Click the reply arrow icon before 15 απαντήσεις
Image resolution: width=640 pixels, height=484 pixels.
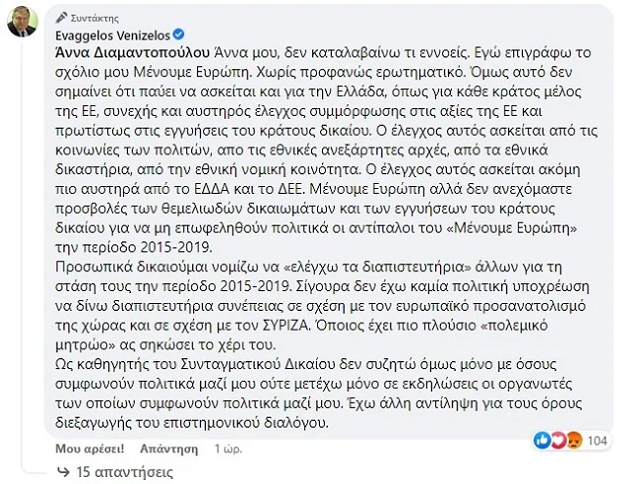click(62, 469)
